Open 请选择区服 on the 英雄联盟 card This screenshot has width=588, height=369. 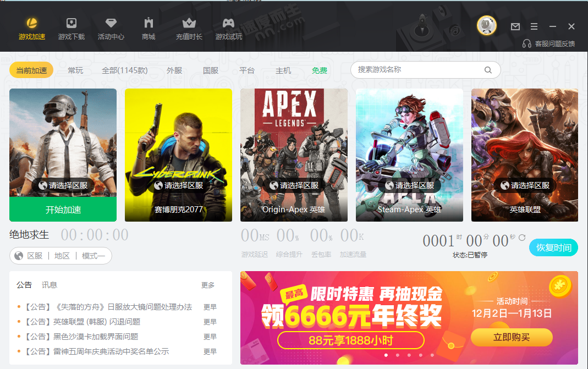524,185
